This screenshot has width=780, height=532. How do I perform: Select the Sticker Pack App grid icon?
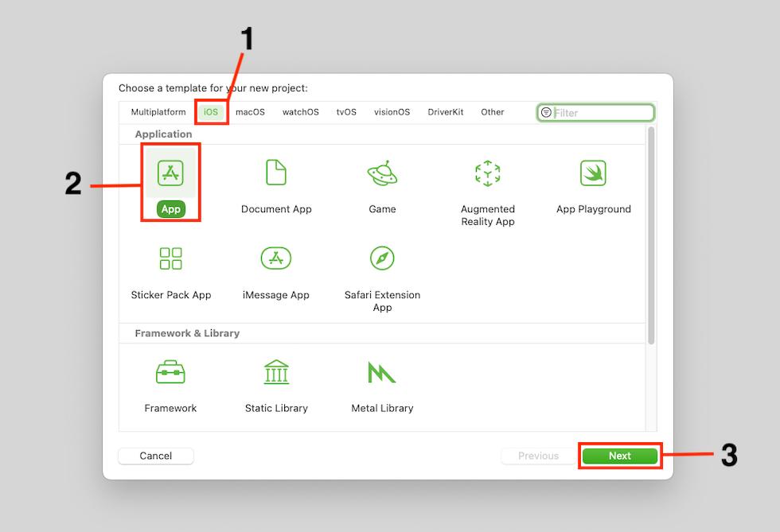click(x=170, y=258)
